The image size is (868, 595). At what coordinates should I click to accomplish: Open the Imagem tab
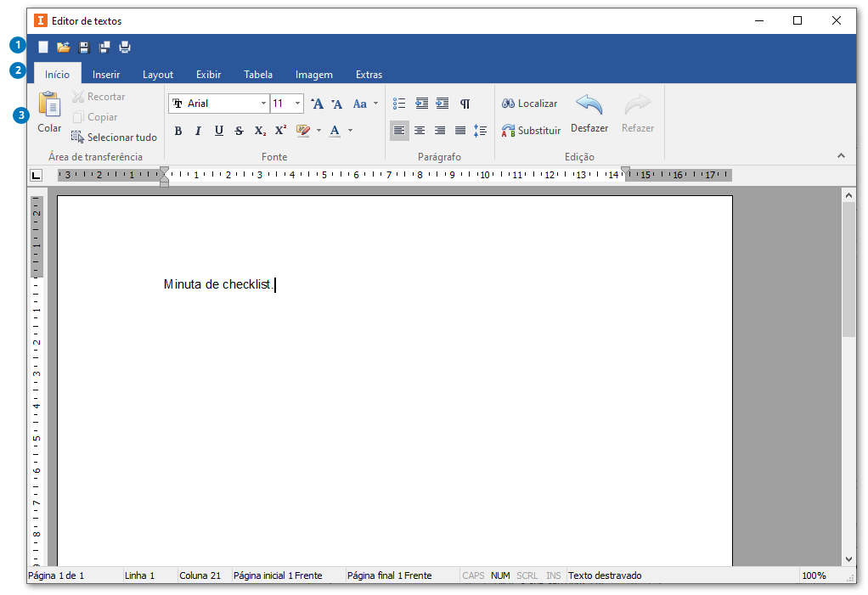point(314,74)
